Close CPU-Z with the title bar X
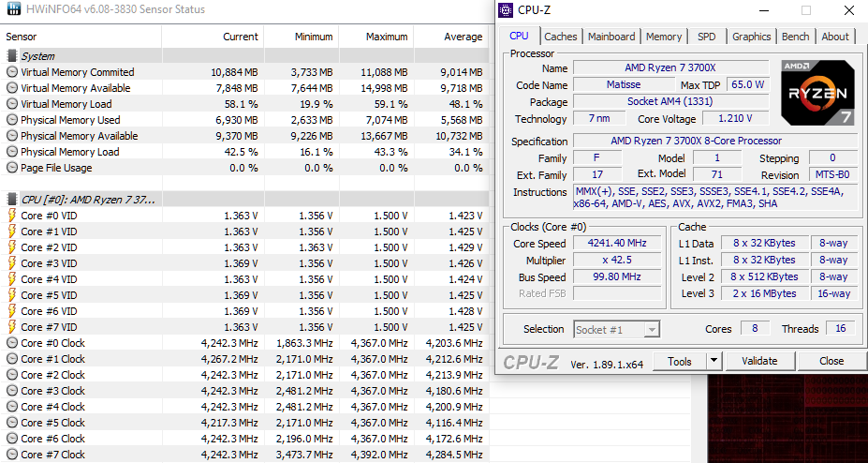The width and height of the screenshot is (868, 463). 848,10
